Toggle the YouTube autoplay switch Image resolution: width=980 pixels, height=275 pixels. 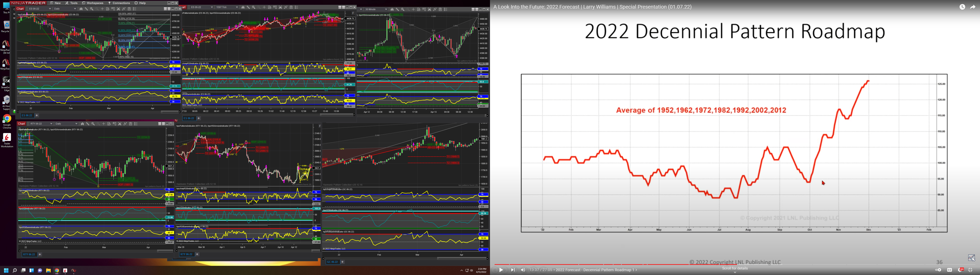(938, 270)
